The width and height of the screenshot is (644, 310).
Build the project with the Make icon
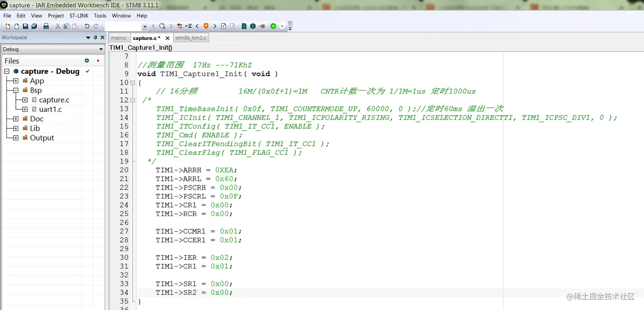coord(253,26)
